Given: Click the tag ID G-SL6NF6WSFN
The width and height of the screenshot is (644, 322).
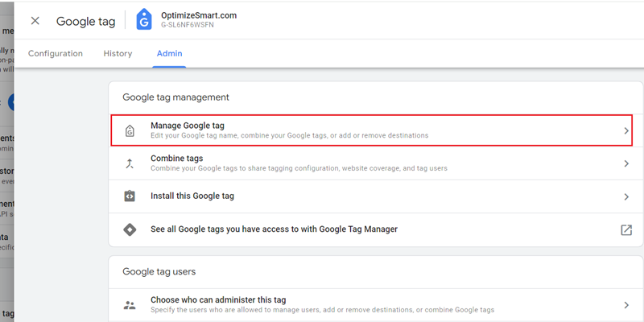Looking at the screenshot, I should (x=188, y=25).
